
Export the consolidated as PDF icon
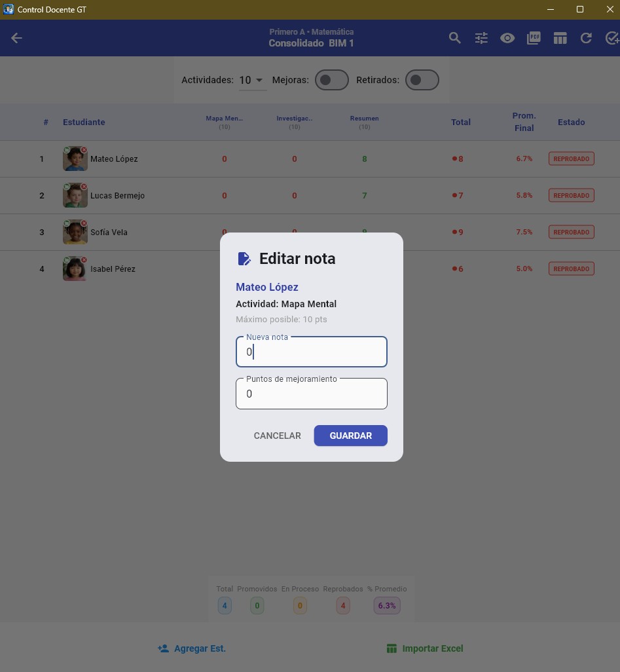(x=534, y=38)
